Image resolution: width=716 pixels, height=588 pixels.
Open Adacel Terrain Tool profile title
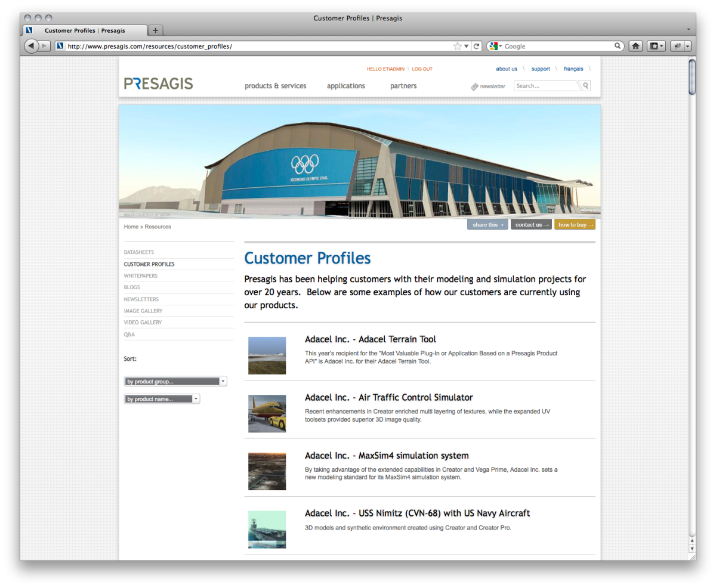coord(371,339)
